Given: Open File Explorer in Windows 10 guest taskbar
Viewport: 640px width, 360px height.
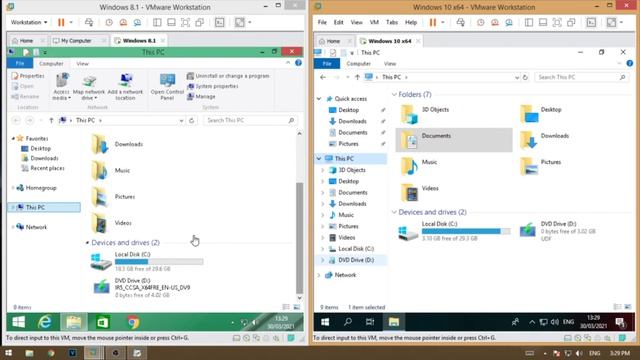Looking at the screenshot, I should coord(393,322).
